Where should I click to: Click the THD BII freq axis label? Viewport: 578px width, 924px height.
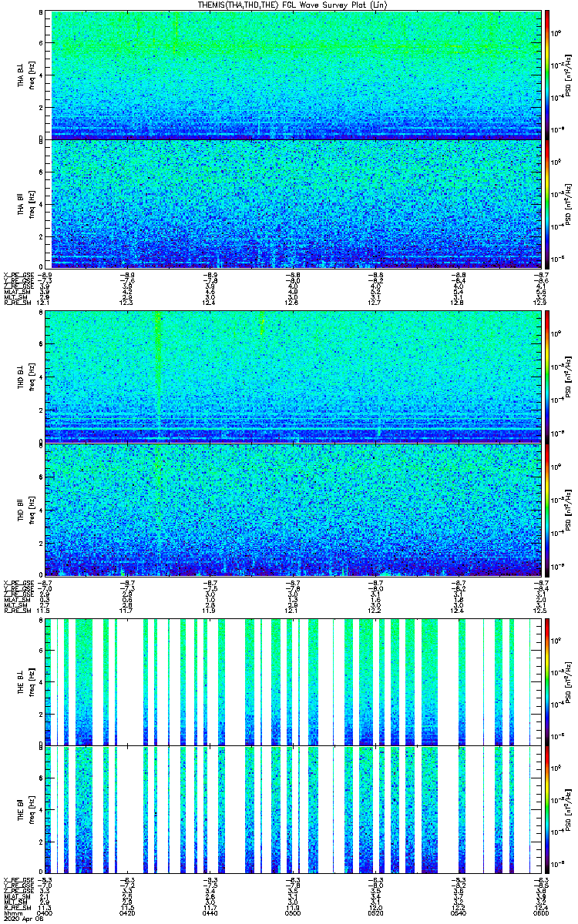pyautogui.click(x=26, y=508)
